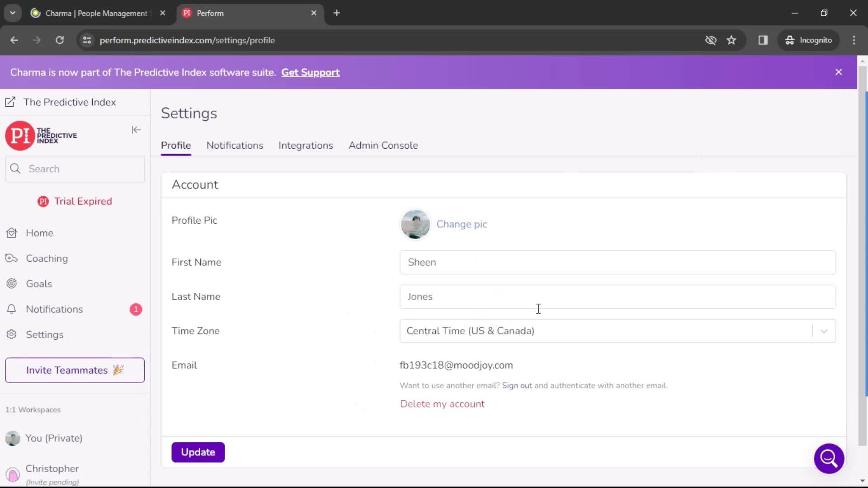Screen dimensions: 868x488
Task: Expand the Time Zone dropdown
Action: click(825, 331)
